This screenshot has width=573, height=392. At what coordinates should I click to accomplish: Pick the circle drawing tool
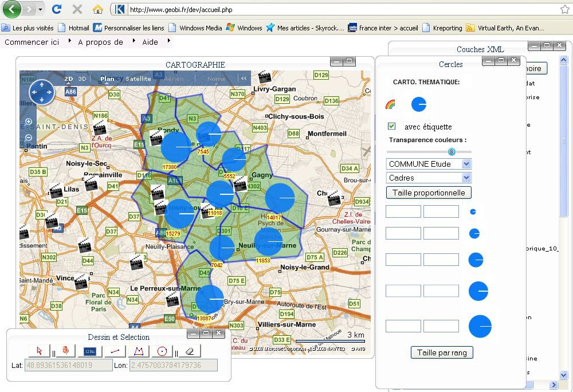pyautogui.click(x=162, y=351)
